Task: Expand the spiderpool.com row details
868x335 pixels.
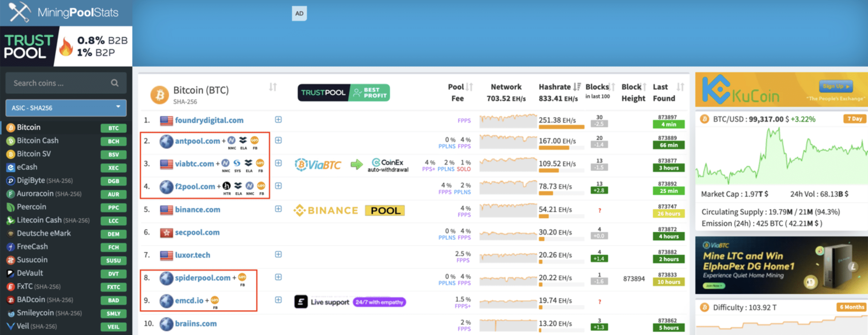Action: (x=278, y=277)
